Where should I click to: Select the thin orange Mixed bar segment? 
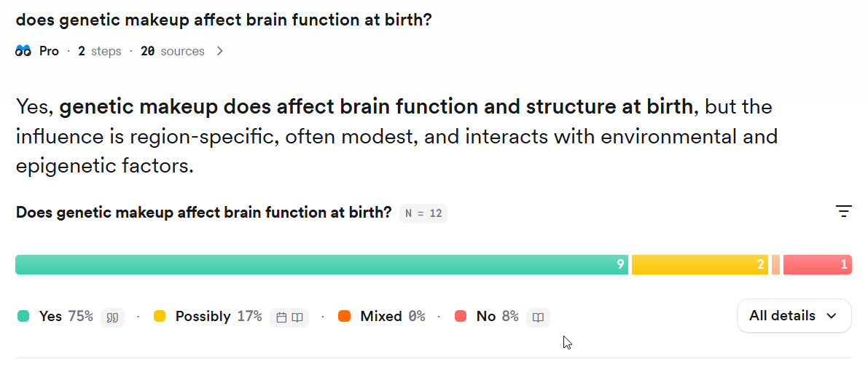(775, 264)
